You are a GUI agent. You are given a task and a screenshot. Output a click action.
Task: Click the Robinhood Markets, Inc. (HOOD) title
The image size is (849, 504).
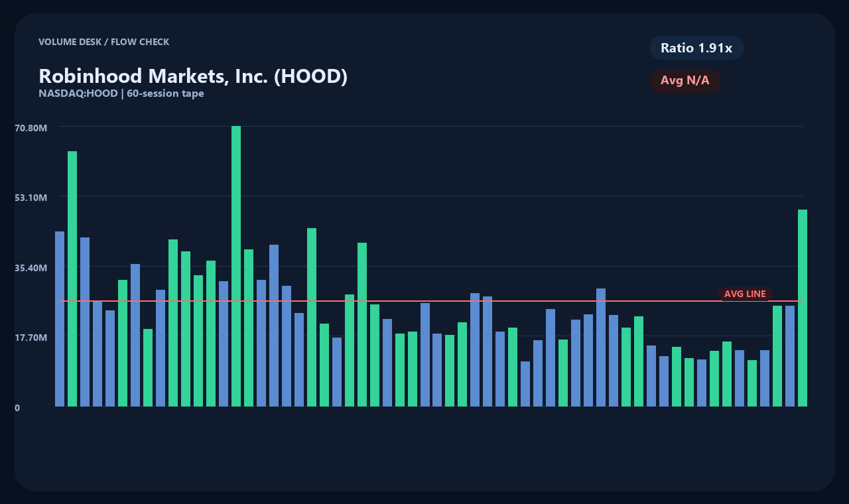(193, 76)
